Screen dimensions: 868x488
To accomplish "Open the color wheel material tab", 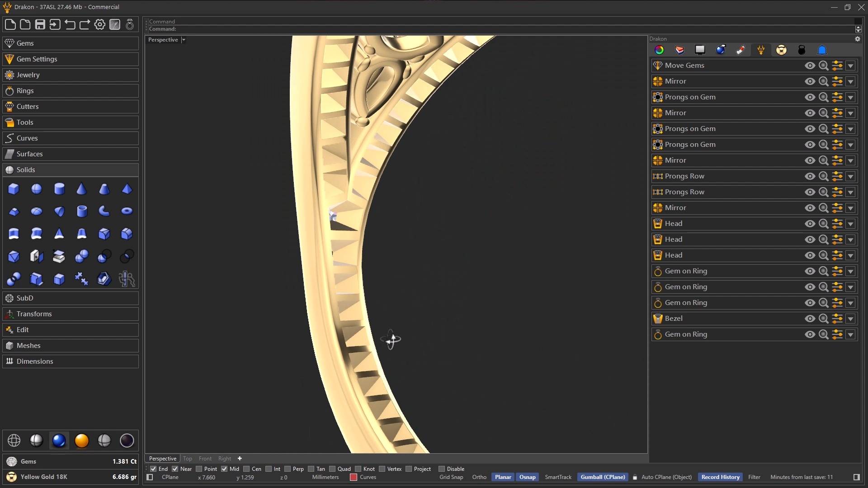I will pos(660,50).
